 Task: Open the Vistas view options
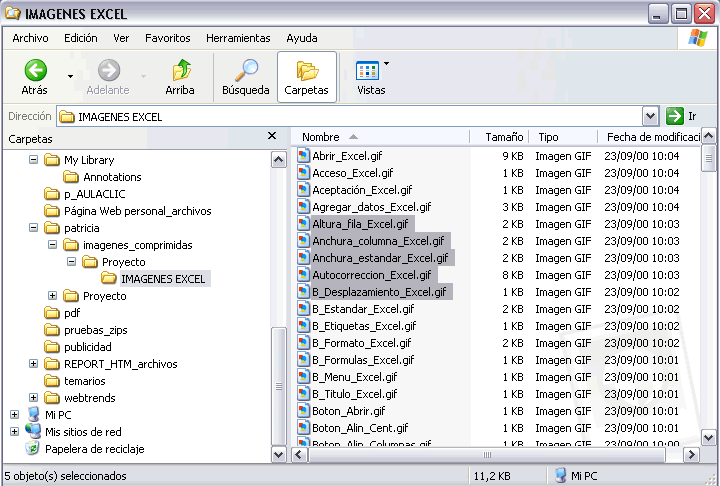370,77
